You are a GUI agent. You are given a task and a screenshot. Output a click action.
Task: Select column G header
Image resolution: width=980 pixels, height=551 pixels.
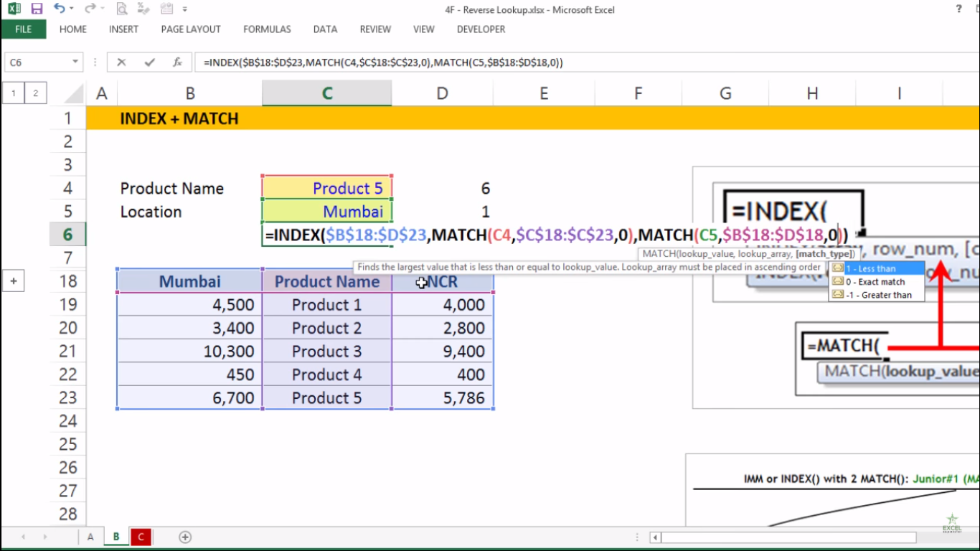click(725, 93)
